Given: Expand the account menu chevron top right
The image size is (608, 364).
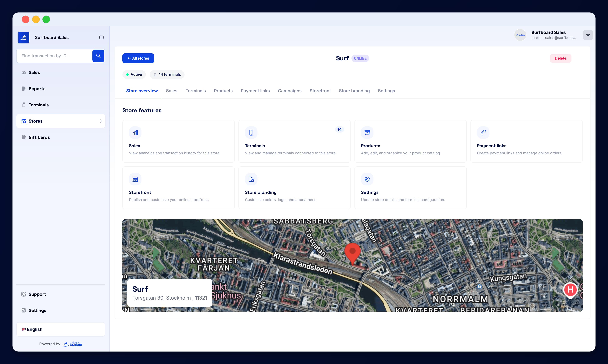Looking at the screenshot, I should (x=588, y=35).
